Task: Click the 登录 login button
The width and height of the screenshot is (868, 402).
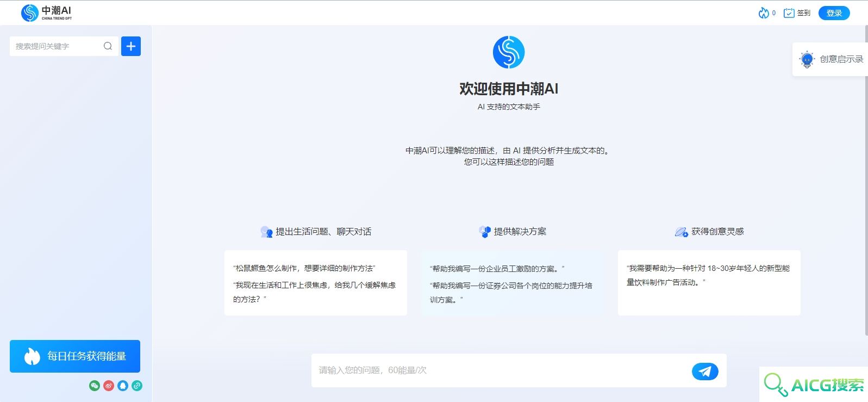Action: click(x=834, y=13)
